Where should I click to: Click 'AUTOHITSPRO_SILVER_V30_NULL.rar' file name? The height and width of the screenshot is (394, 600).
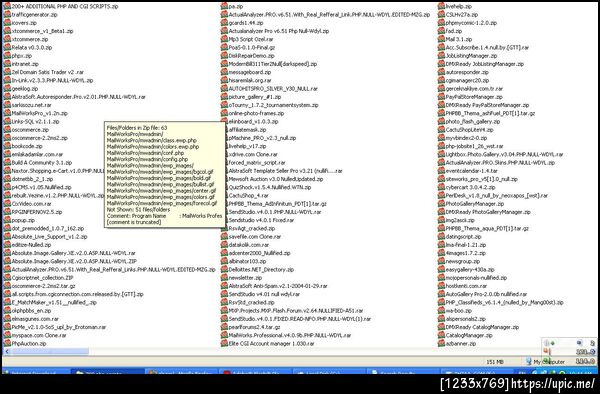click(x=273, y=89)
